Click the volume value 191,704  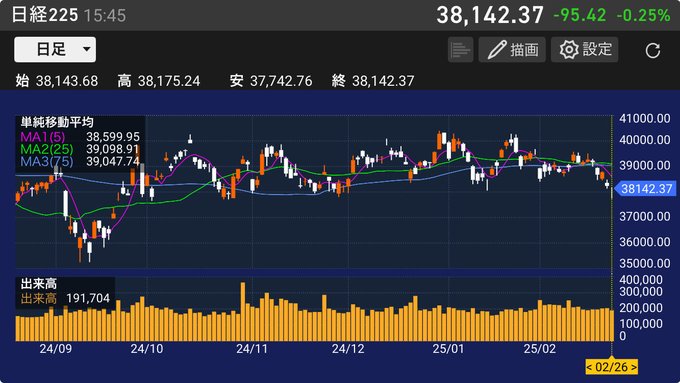coord(88,298)
